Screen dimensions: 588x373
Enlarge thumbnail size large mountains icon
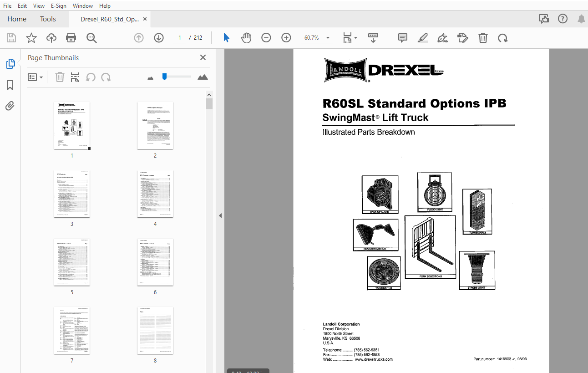203,77
